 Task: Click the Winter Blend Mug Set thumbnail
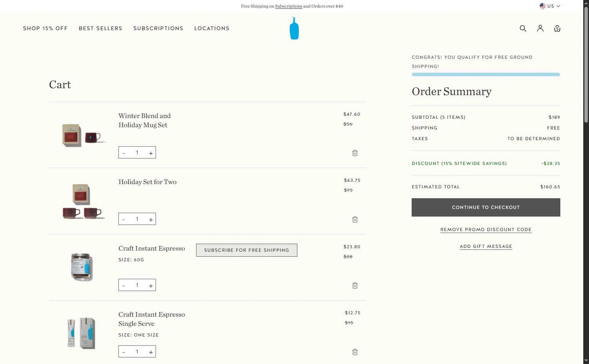pos(84,135)
